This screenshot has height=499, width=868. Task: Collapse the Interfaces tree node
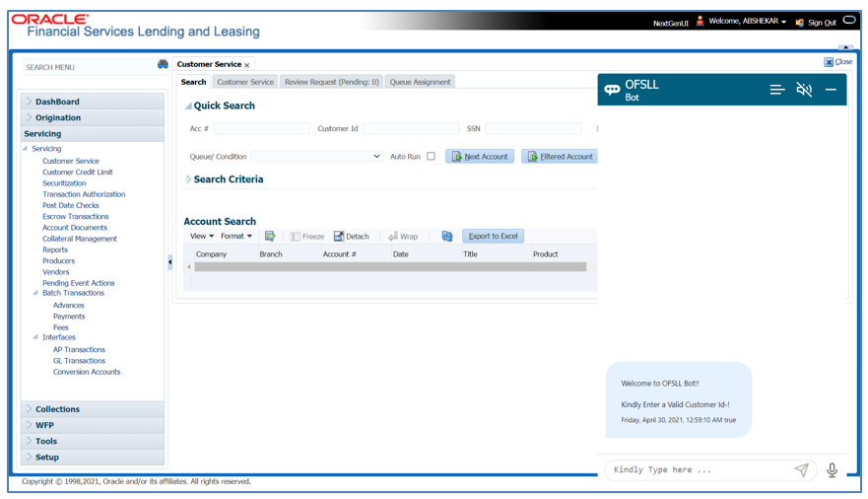(35, 336)
